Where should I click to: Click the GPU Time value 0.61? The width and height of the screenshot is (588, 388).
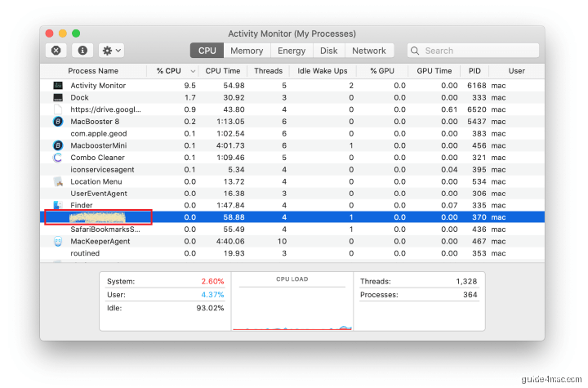click(449, 109)
